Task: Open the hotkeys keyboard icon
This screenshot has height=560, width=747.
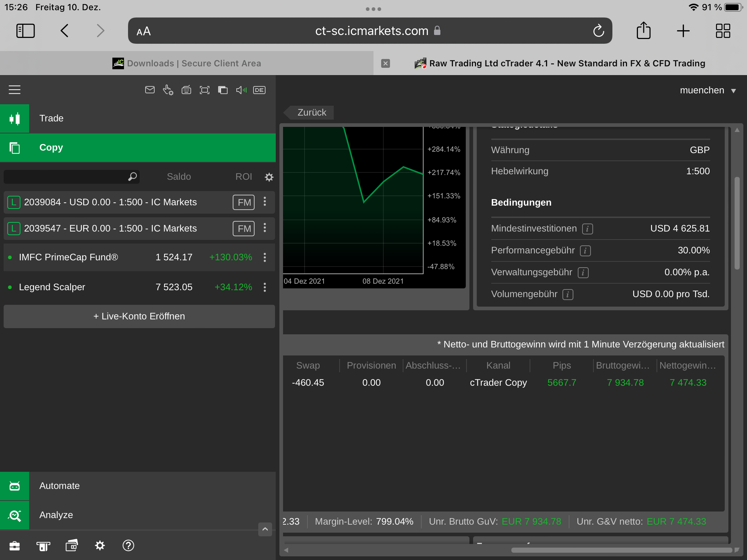Action: tap(186, 90)
